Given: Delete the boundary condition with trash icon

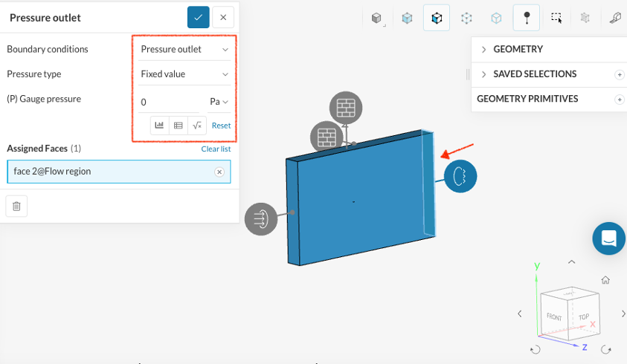Looking at the screenshot, I should point(16,206).
